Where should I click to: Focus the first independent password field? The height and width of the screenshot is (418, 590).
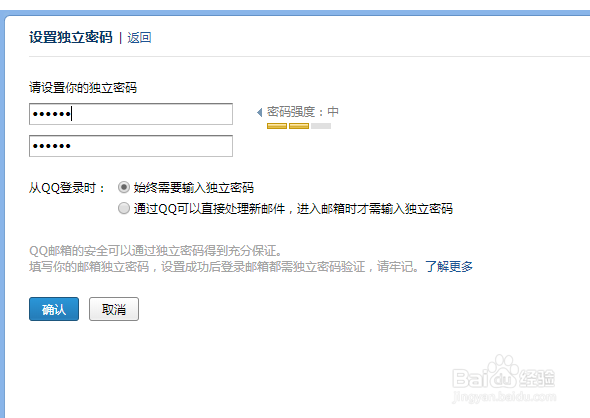(x=131, y=114)
